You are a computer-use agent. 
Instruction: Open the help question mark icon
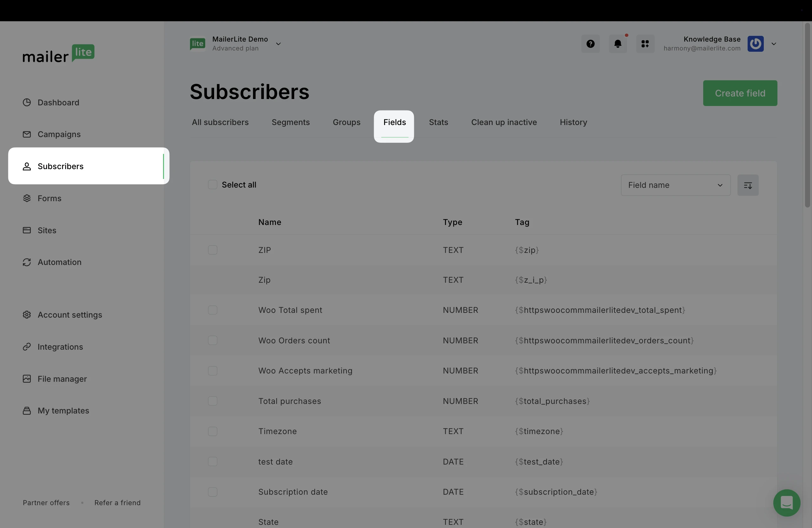(x=590, y=44)
